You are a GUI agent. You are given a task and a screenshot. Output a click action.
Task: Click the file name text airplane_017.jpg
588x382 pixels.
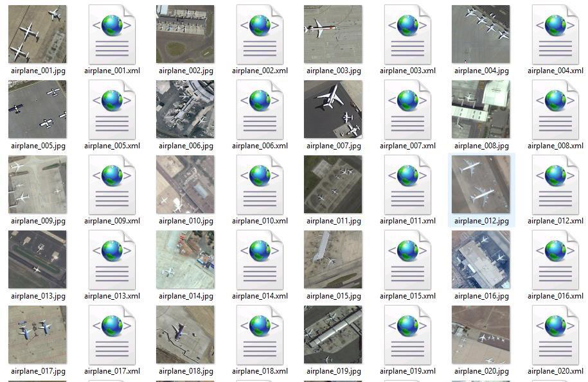click(x=38, y=371)
